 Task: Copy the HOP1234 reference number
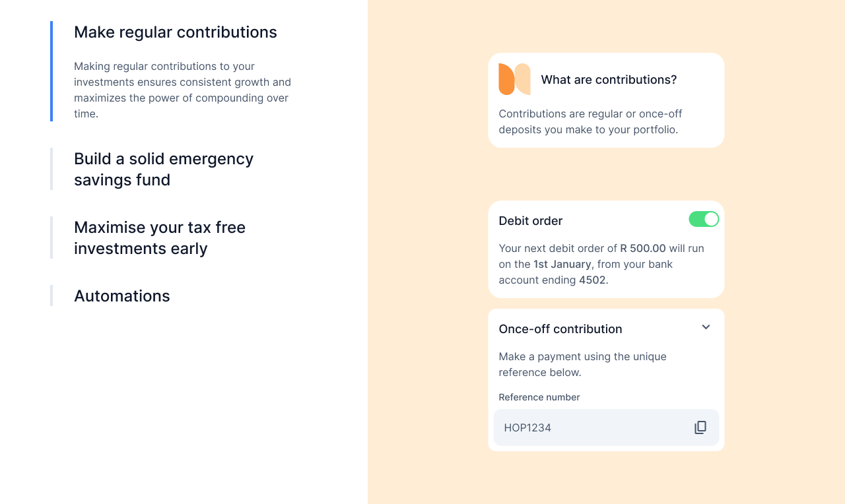700,427
